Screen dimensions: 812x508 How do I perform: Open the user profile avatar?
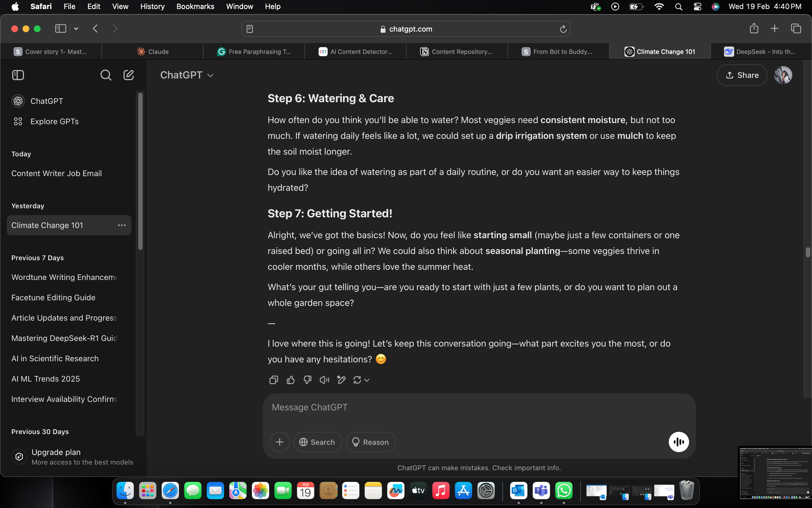point(783,75)
